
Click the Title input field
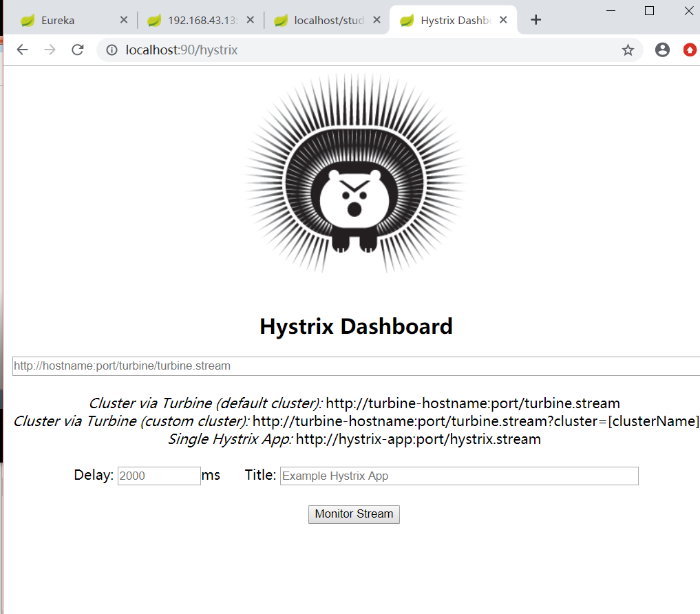tap(459, 476)
